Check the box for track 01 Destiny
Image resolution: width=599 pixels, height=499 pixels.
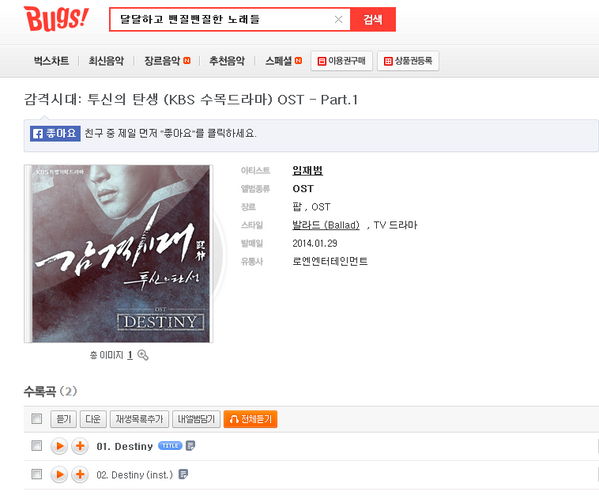(37, 446)
